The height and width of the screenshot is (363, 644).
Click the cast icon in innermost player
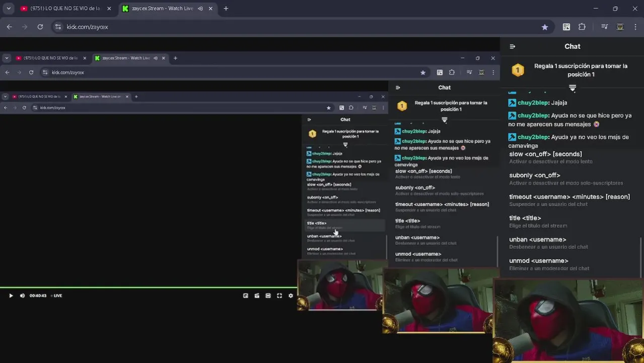(257, 295)
